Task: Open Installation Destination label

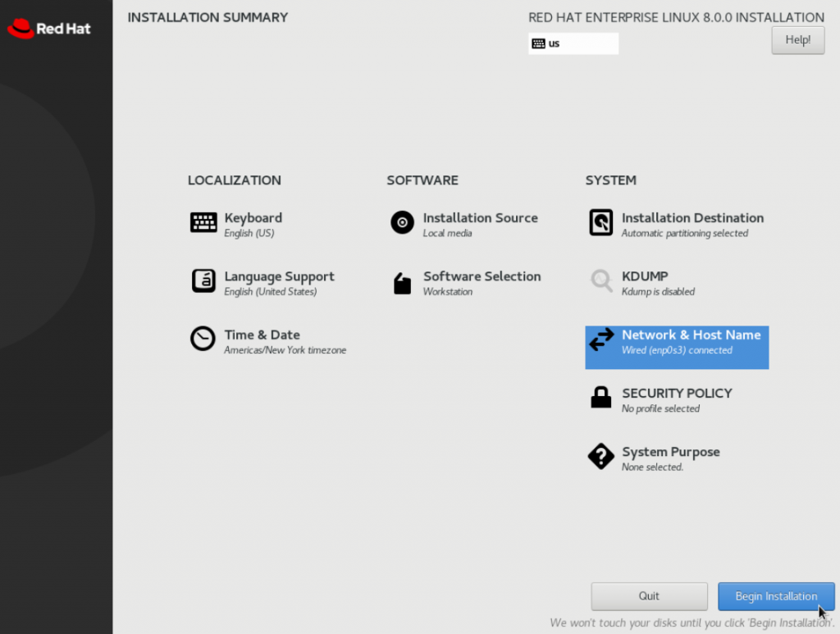Action: point(692,218)
